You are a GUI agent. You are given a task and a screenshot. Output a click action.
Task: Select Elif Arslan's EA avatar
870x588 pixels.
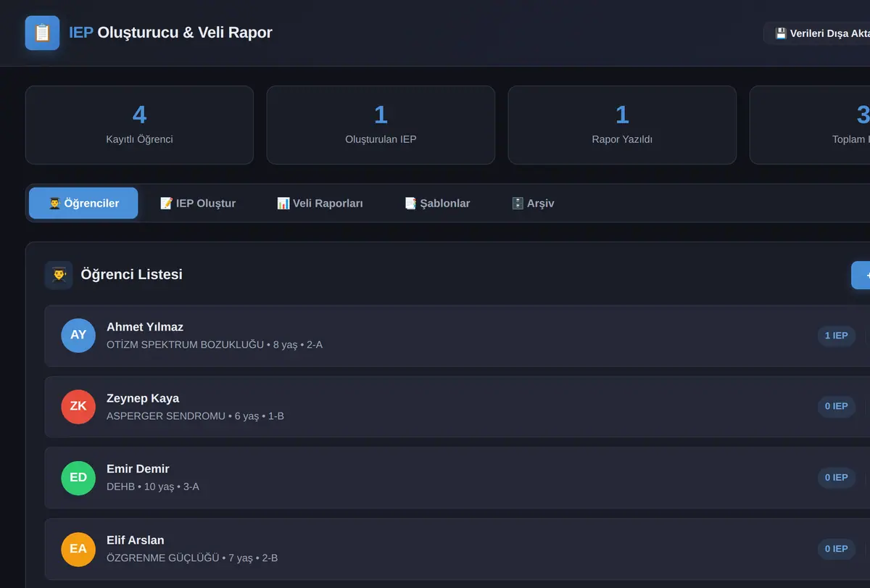pyautogui.click(x=78, y=549)
